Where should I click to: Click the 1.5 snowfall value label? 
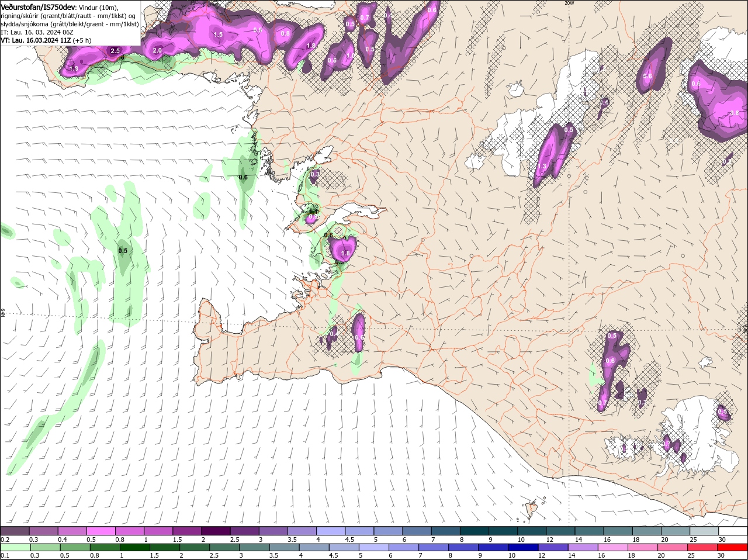pos(218,35)
